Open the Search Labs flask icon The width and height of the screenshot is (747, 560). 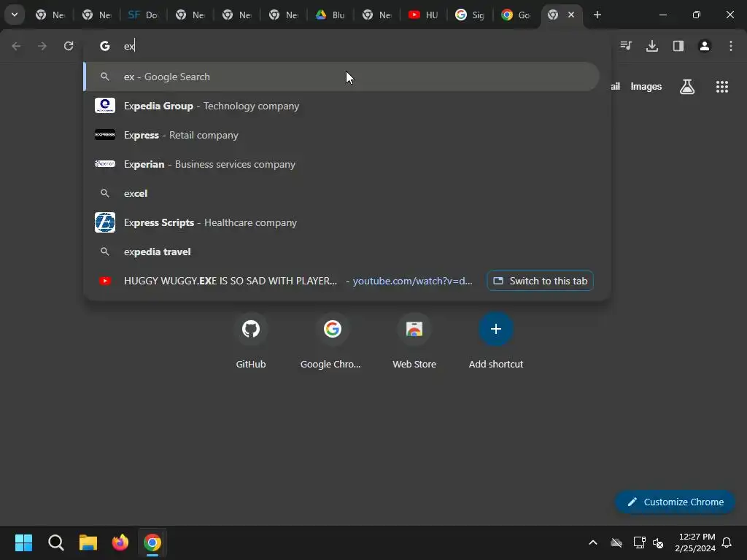coord(687,87)
